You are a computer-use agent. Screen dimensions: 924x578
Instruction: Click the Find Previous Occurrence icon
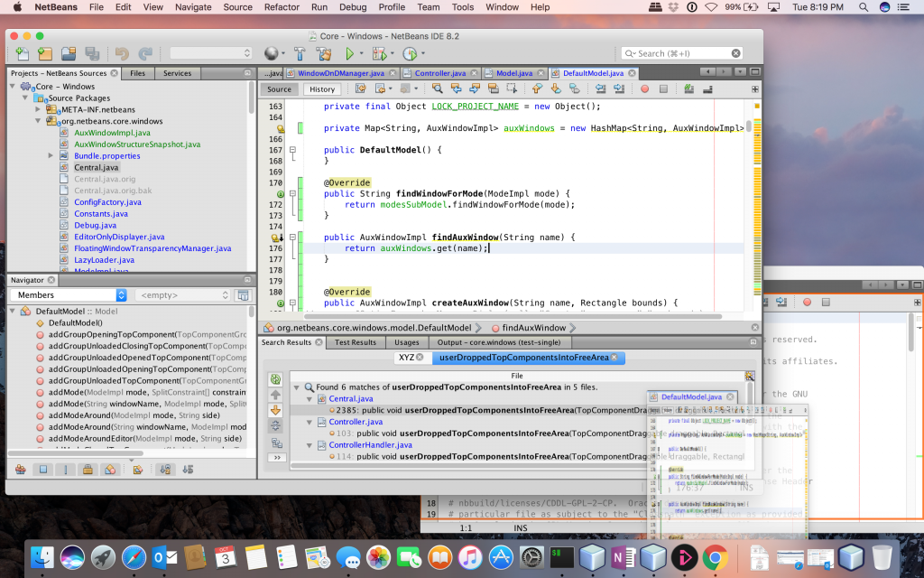(456, 89)
